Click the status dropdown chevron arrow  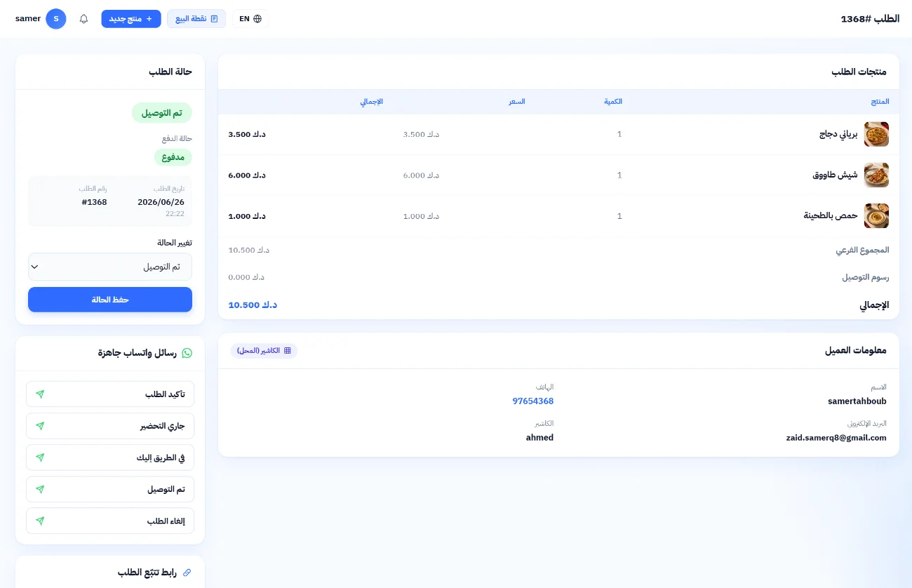[34, 267]
